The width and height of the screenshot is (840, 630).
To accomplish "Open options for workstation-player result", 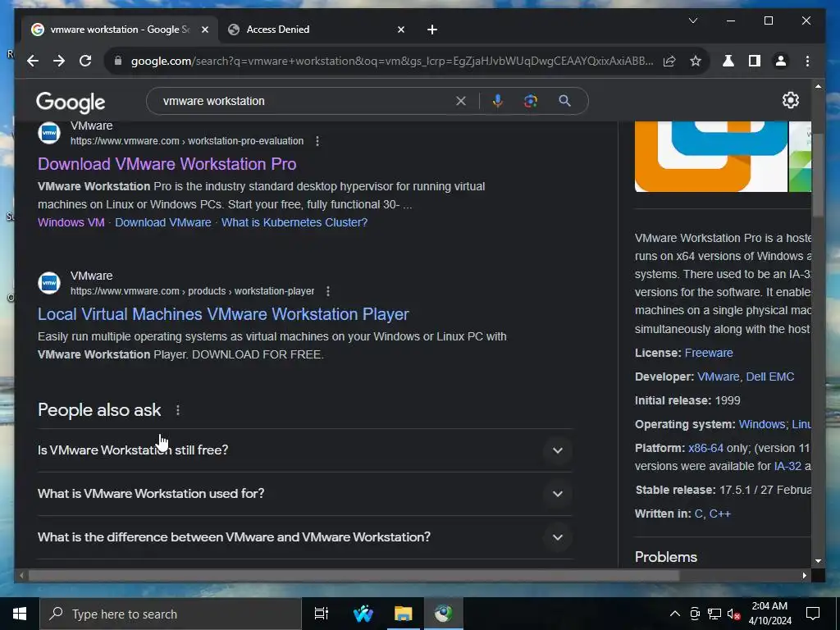I will point(328,291).
